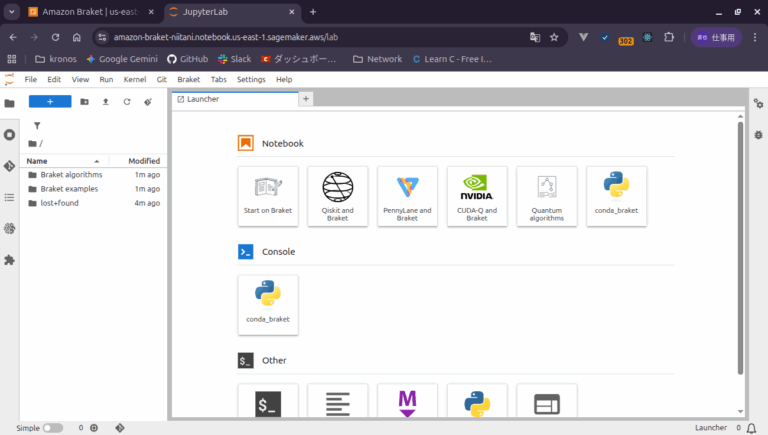The height and width of the screenshot is (435, 768).
Task: Open the Start on Braket notebook card
Action: pyautogui.click(x=268, y=196)
